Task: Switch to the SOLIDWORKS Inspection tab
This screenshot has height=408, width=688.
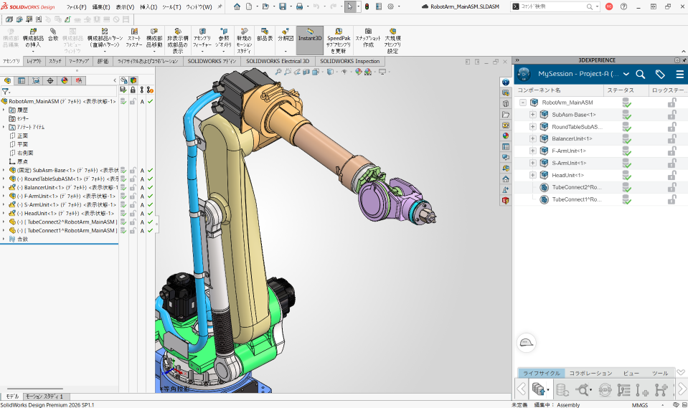Action: click(x=350, y=61)
